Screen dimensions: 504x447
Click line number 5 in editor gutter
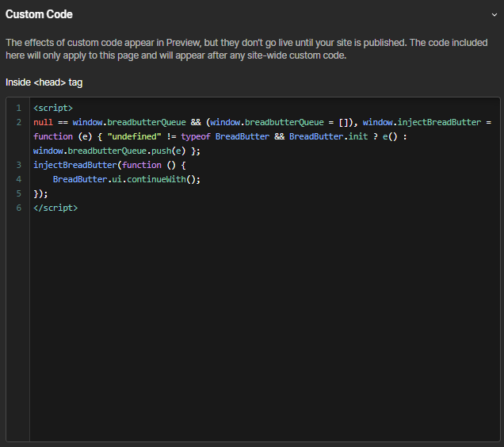[x=18, y=193]
